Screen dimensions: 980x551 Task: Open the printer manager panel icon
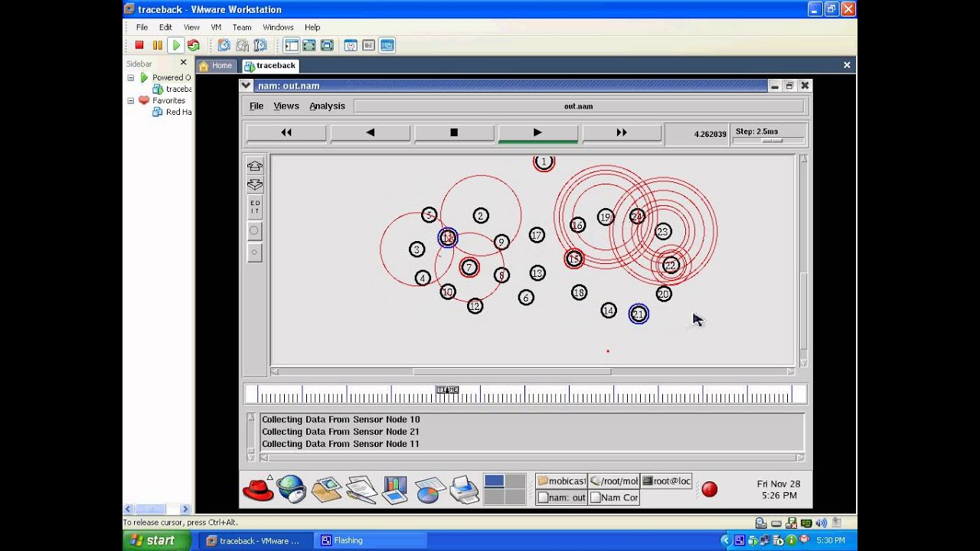464,488
